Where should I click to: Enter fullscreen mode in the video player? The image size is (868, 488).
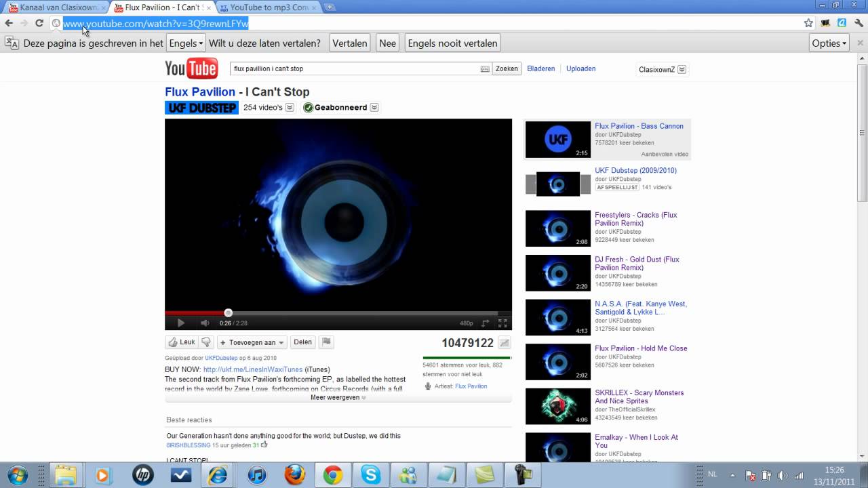pyautogui.click(x=502, y=323)
